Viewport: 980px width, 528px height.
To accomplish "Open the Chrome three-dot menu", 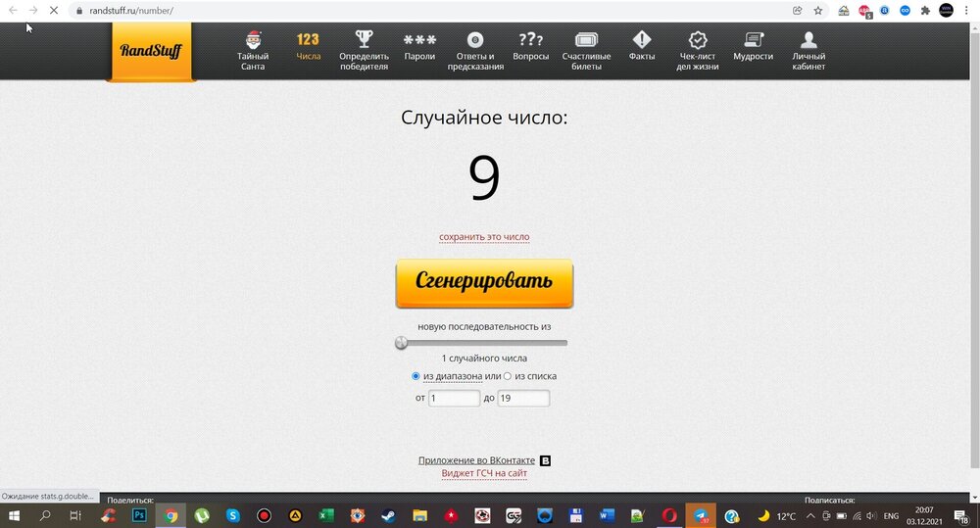I will point(967,11).
